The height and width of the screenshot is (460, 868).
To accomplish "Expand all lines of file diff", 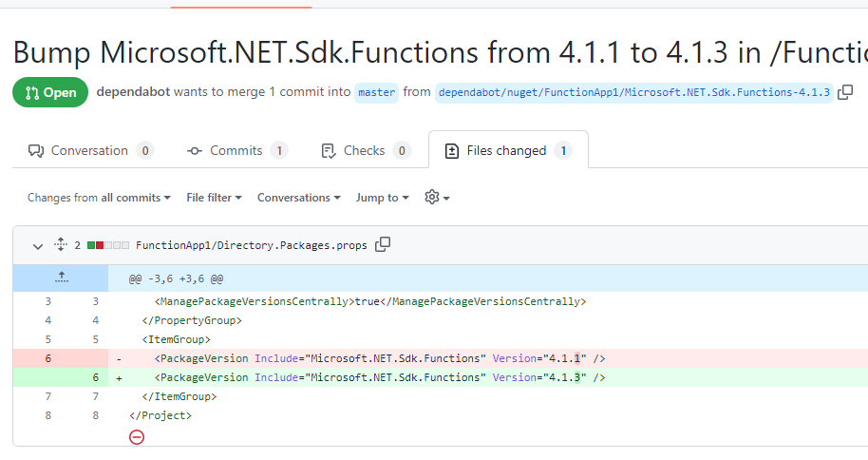I will coord(61,244).
